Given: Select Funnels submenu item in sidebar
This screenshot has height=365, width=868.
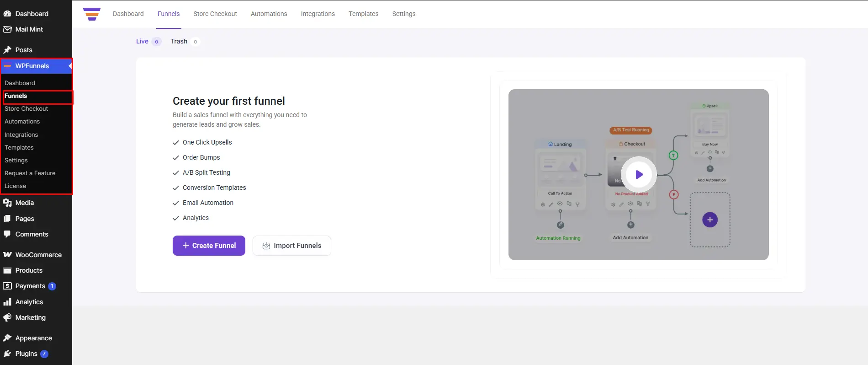Looking at the screenshot, I should [x=16, y=96].
